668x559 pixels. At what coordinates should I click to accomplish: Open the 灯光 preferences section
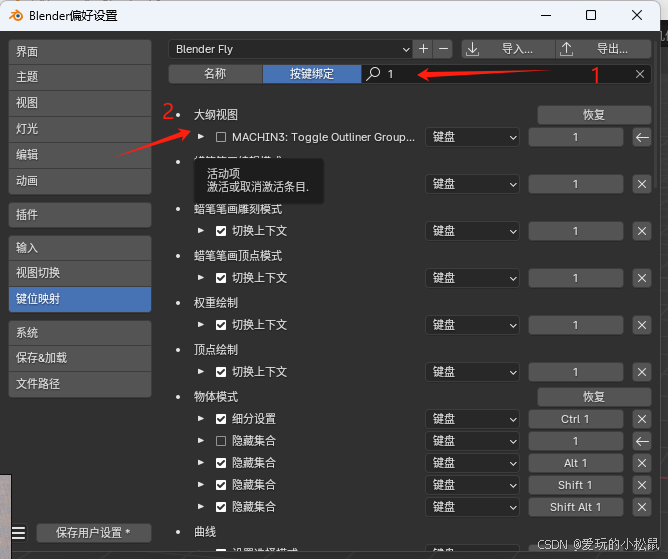(80, 129)
